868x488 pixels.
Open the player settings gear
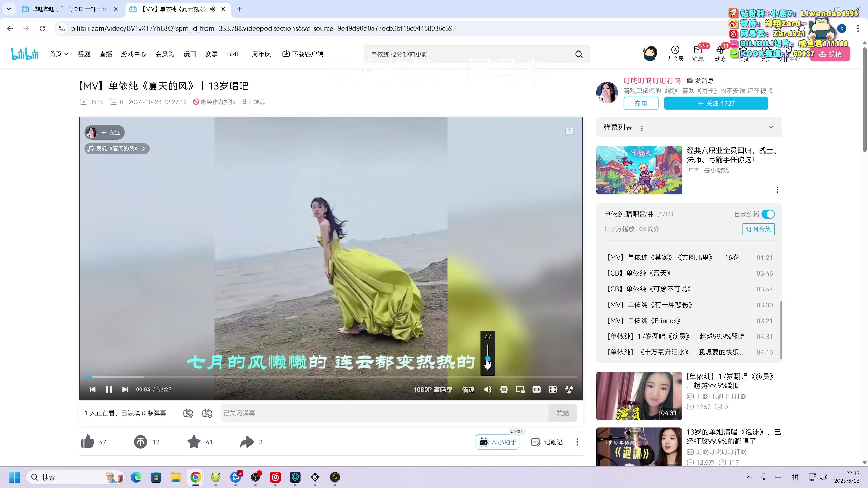pyautogui.click(x=504, y=389)
